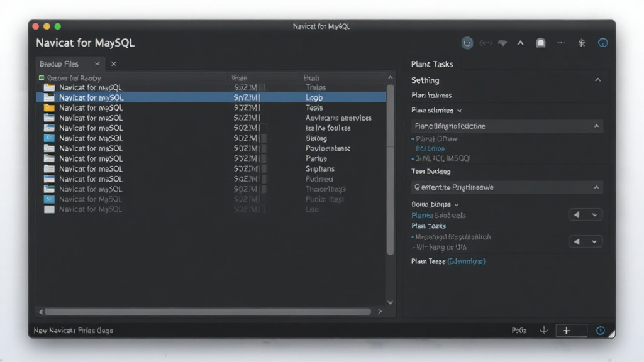
Task: Click the download arrow in the status bar
Action: 544,330
